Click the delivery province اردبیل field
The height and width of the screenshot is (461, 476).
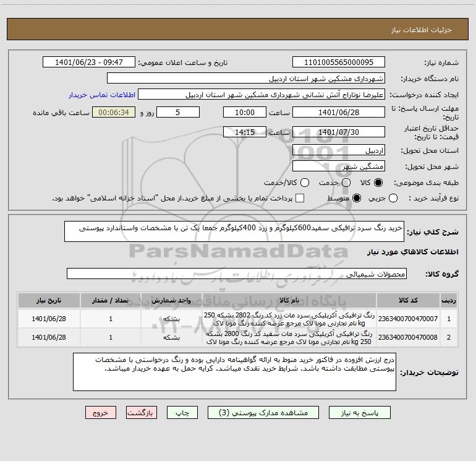coord(339,150)
